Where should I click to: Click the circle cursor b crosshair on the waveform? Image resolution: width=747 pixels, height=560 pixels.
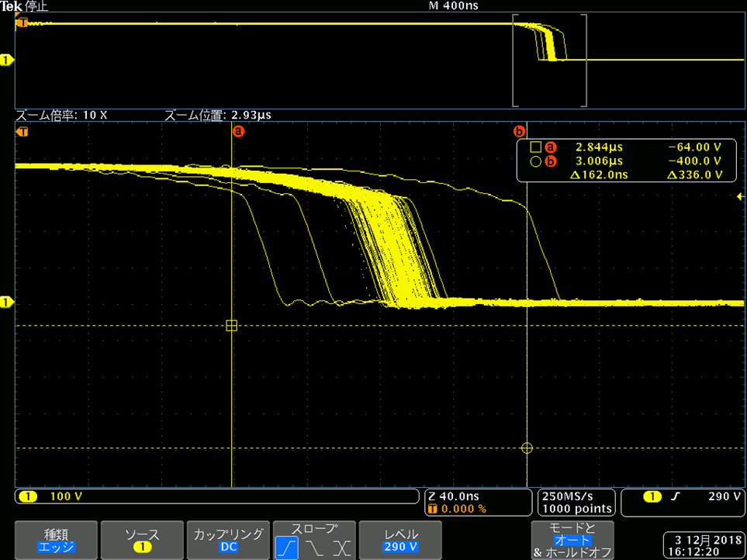click(x=527, y=448)
